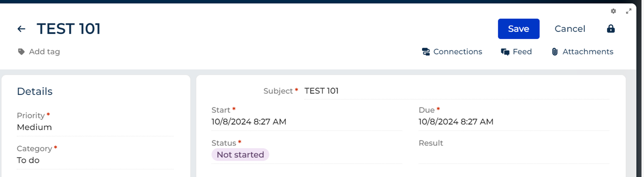Save the TEST 101 task
644x177 pixels.
(x=519, y=29)
